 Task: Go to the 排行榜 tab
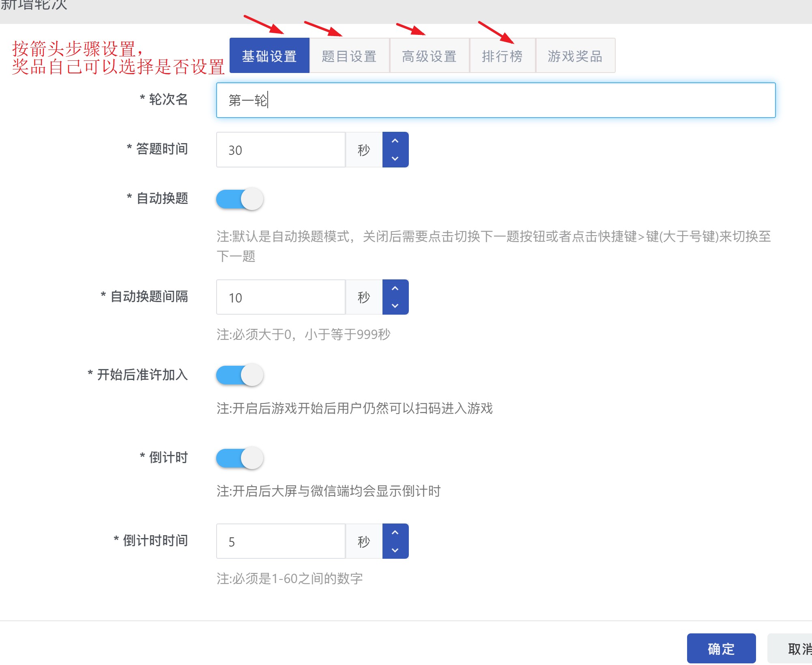pos(502,56)
